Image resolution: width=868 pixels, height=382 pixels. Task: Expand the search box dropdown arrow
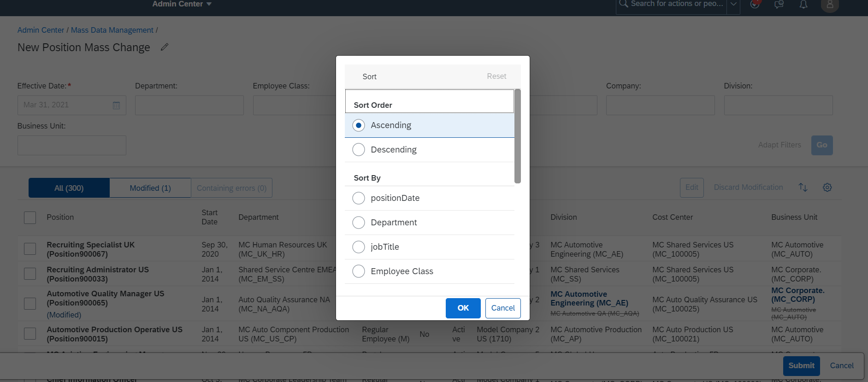click(733, 5)
